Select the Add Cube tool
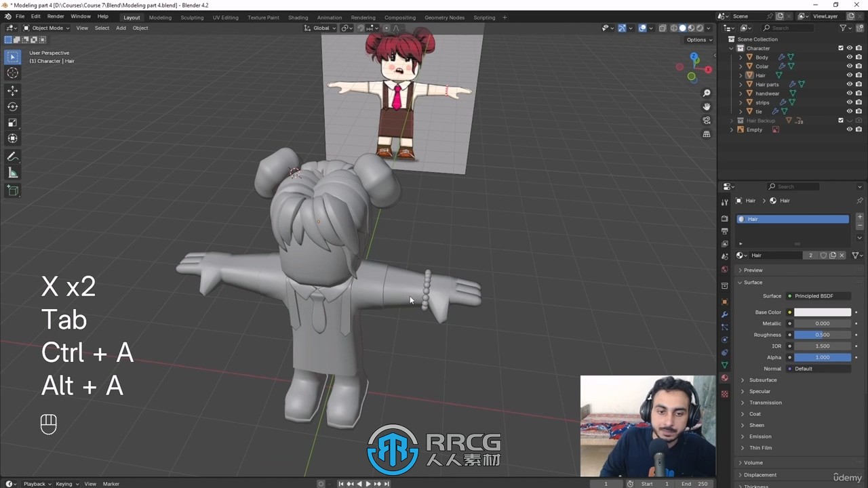Viewport: 868px width, 488px height. click(x=12, y=191)
